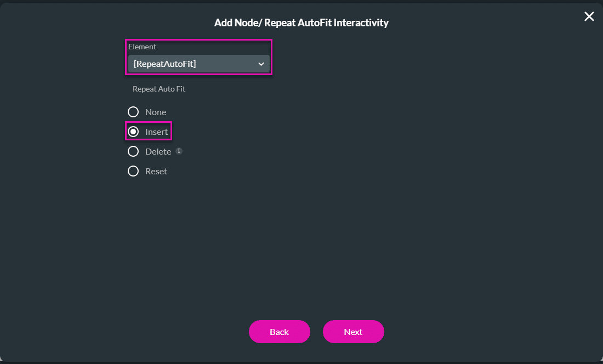Choose the Delete option
The image size is (603, 364).
[x=133, y=151]
